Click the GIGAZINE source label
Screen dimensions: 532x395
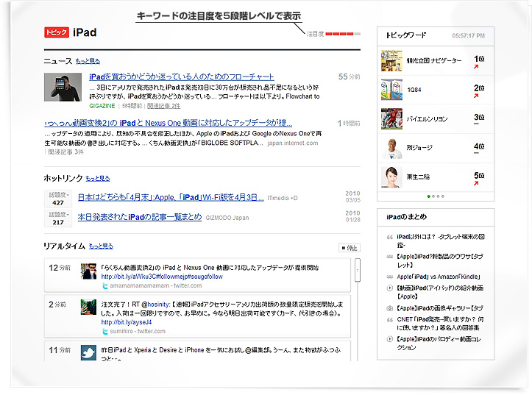pos(102,106)
